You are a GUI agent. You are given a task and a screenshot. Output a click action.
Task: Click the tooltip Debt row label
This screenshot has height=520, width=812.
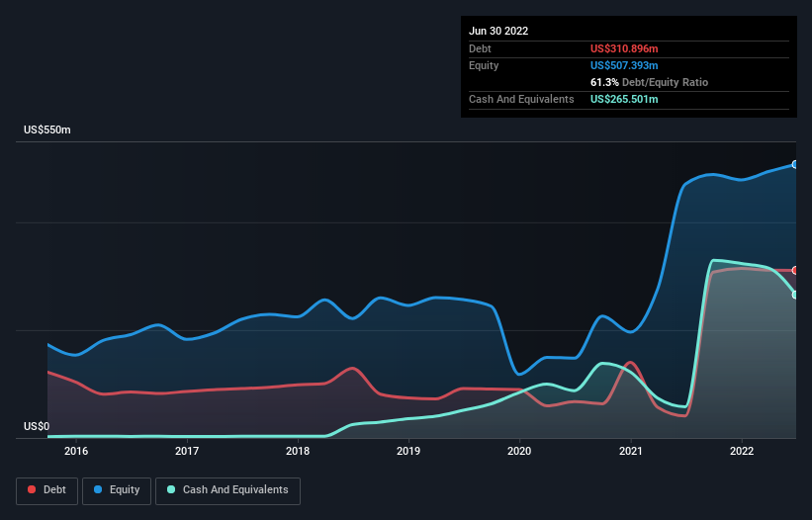point(480,48)
